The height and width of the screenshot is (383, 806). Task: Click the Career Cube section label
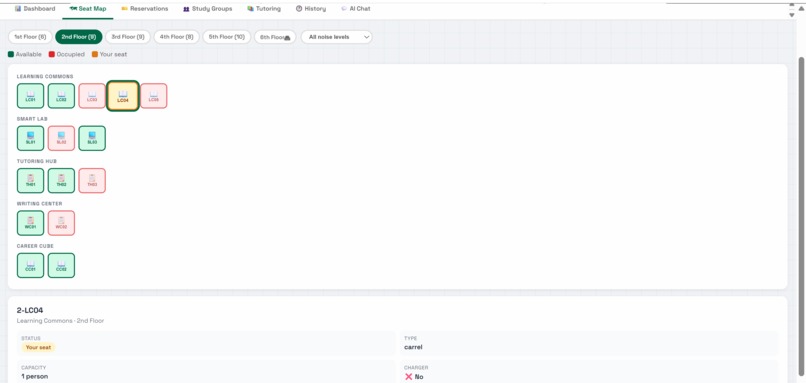point(35,246)
